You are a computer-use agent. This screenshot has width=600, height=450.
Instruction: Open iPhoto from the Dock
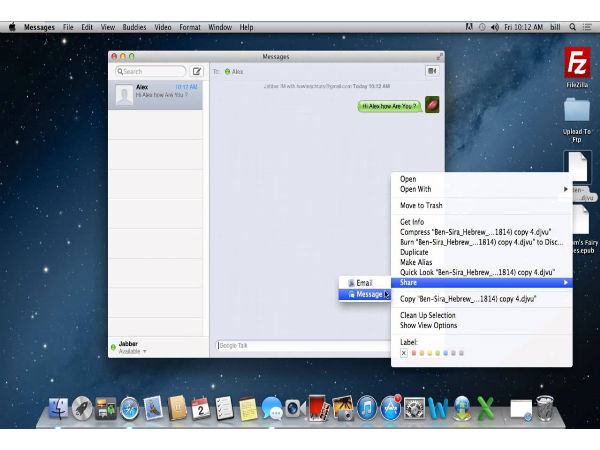click(x=343, y=408)
